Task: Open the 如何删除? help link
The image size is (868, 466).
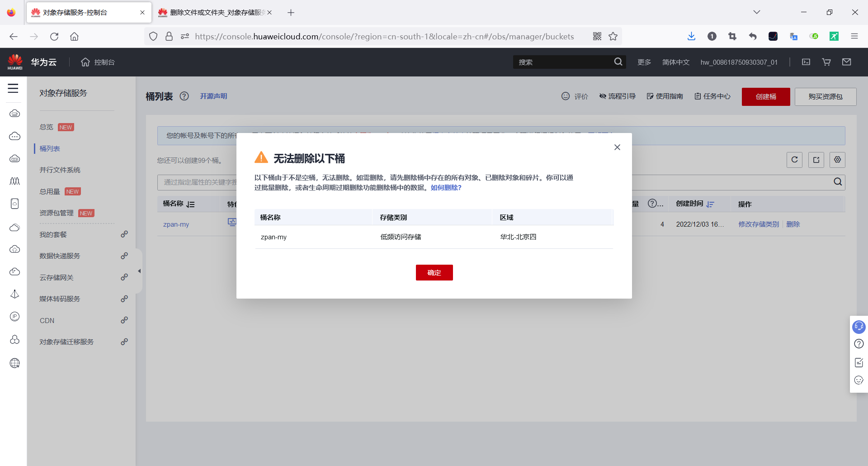Action: coord(446,187)
